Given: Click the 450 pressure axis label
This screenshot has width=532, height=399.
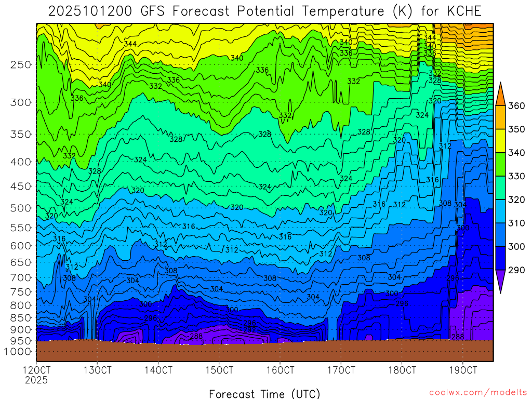Looking at the screenshot, I should point(21,187).
